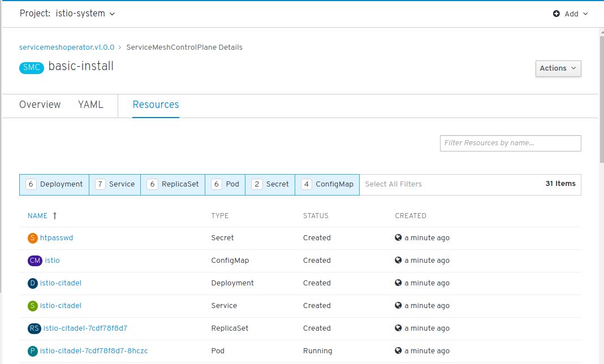
Task: Open the Project istio-system dropdown
Action: pyautogui.click(x=67, y=14)
